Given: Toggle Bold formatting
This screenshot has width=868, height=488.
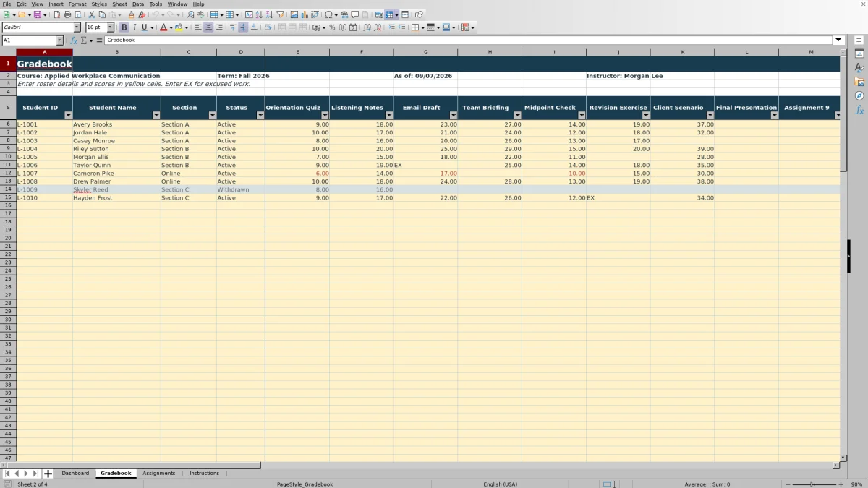Looking at the screenshot, I should point(124,27).
